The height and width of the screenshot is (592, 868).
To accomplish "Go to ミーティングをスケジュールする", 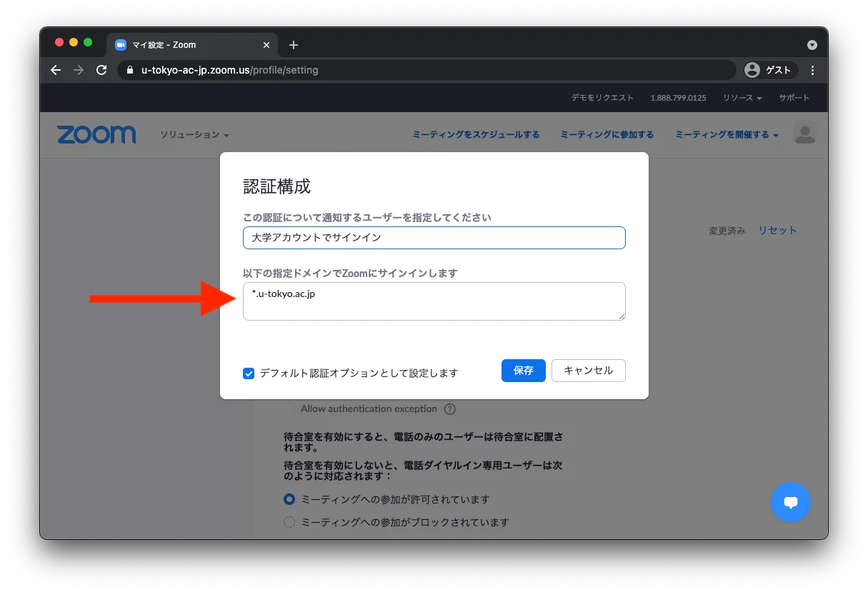I will (476, 134).
